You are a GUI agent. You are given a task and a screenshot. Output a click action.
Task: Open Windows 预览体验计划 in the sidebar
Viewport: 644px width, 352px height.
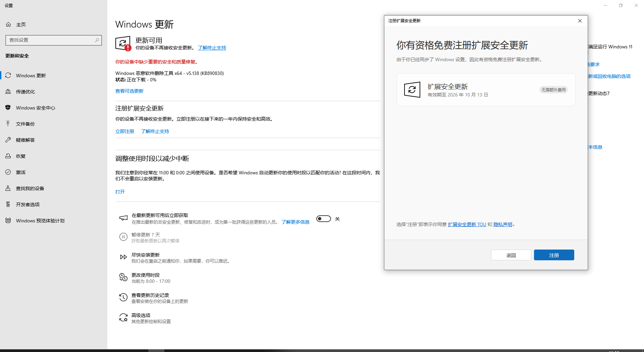pos(54,220)
